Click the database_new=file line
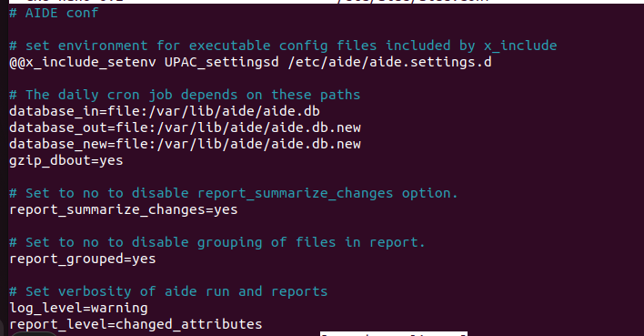 [185, 145]
